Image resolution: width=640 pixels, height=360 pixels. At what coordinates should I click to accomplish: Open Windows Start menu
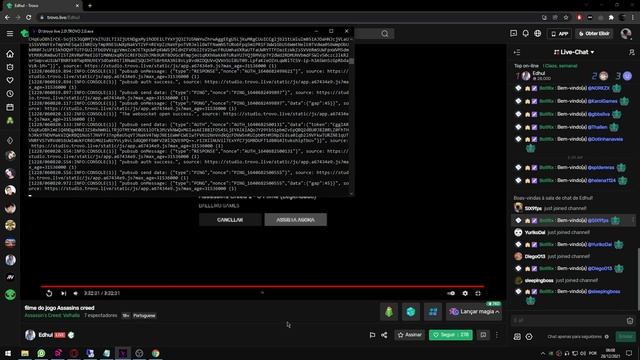click(x=8, y=353)
